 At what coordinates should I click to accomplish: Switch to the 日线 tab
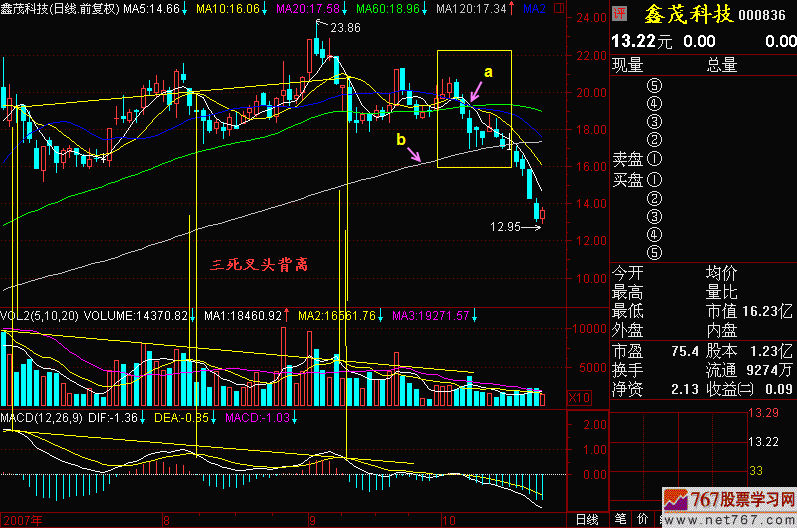pyautogui.click(x=587, y=519)
